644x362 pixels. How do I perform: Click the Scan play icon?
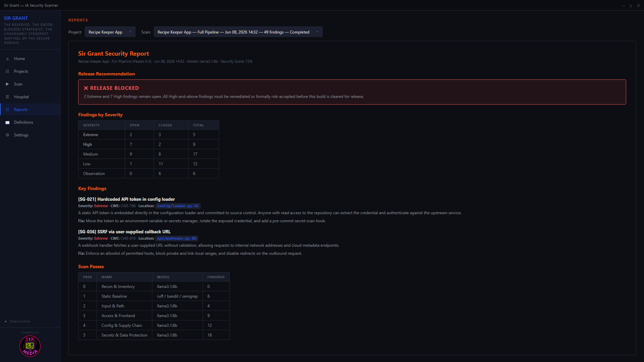[7, 84]
